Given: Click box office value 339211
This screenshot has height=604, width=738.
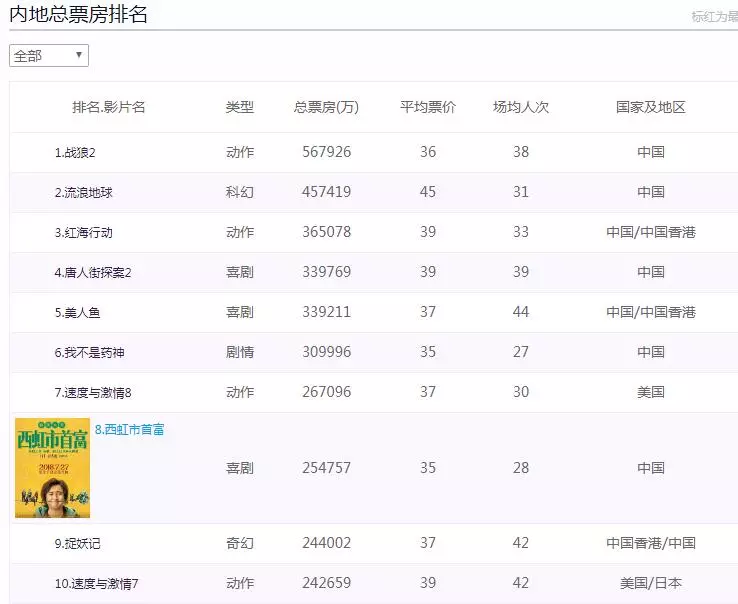Looking at the screenshot, I should (x=326, y=312).
